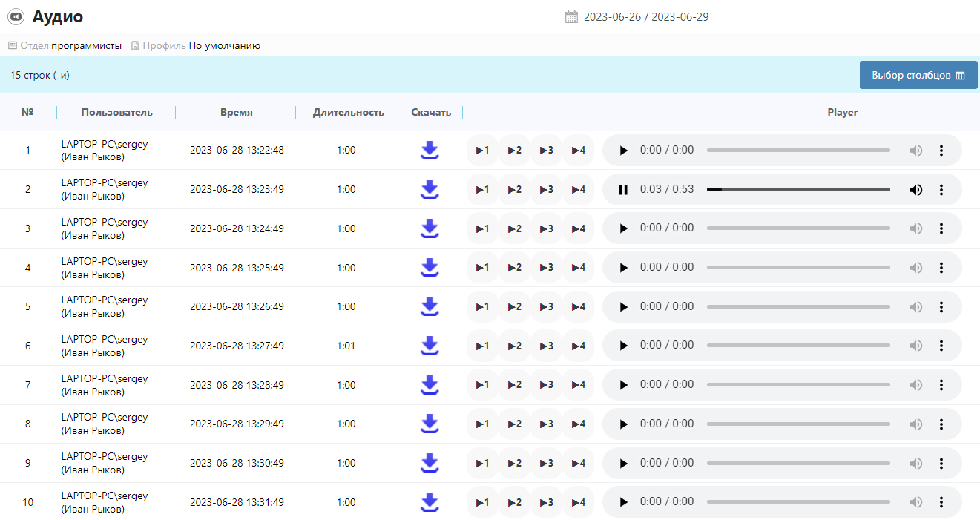This screenshot has height=520, width=980.
Task: Open three-dot menu of row 7 player
Action: pyautogui.click(x=941, y=385)
